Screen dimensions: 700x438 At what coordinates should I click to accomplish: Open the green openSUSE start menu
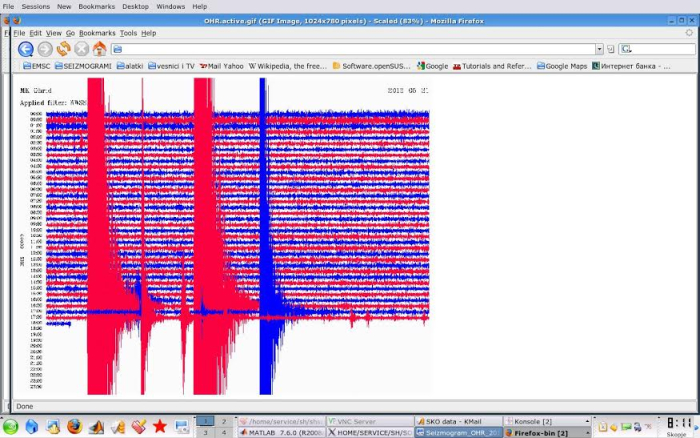(x=10, y=427)
